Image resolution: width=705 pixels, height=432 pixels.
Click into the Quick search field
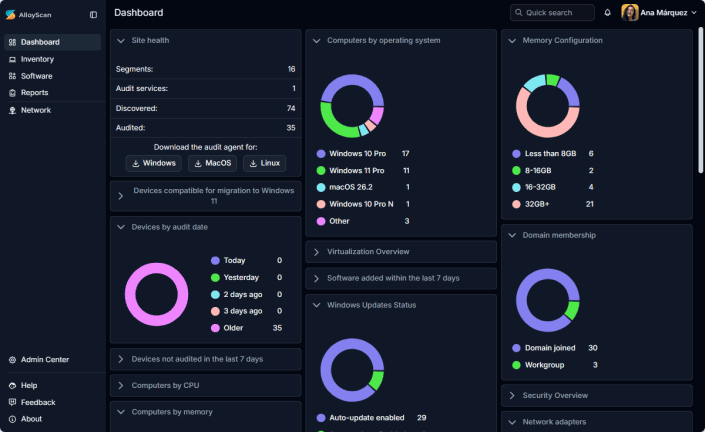point(552,13)
